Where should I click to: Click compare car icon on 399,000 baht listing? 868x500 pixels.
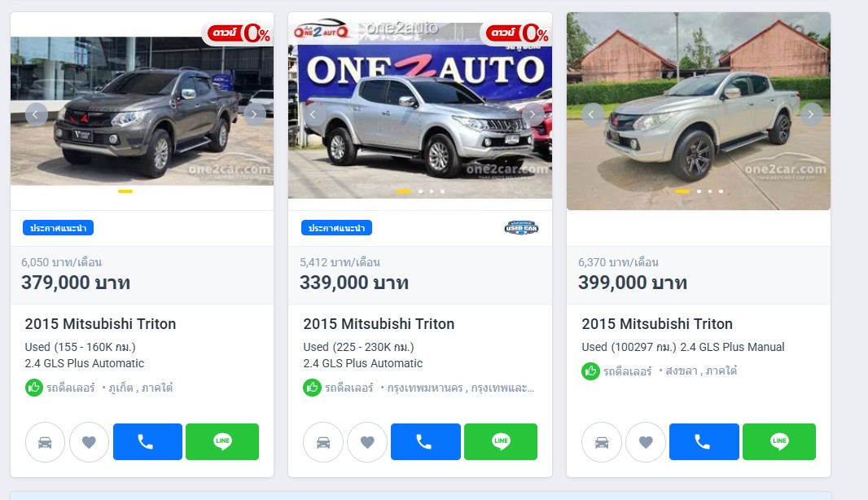(602, 442)
